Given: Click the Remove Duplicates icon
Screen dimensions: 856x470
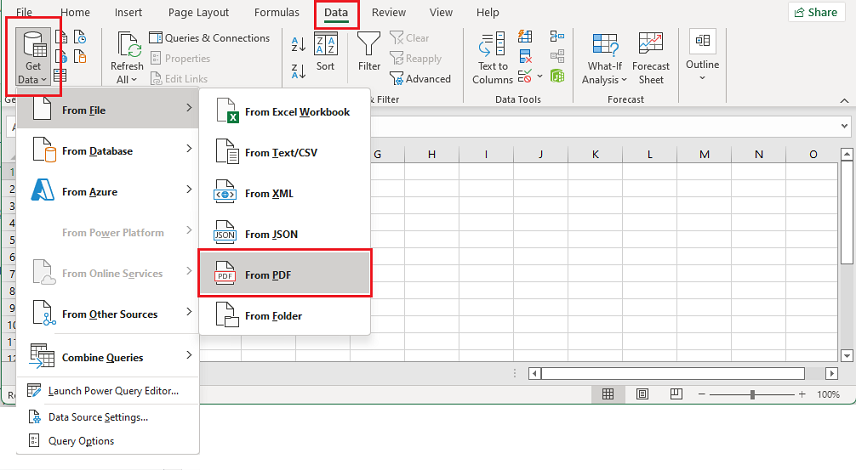Looking at the screenshot, I should coord(525,56).
